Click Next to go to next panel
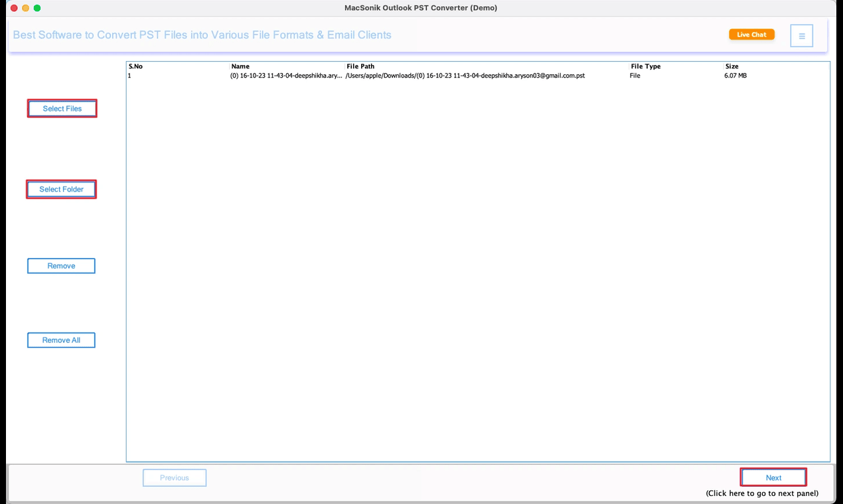Viewport: 843px width, 504px height. pyautogui.click(x=773, y=477)
